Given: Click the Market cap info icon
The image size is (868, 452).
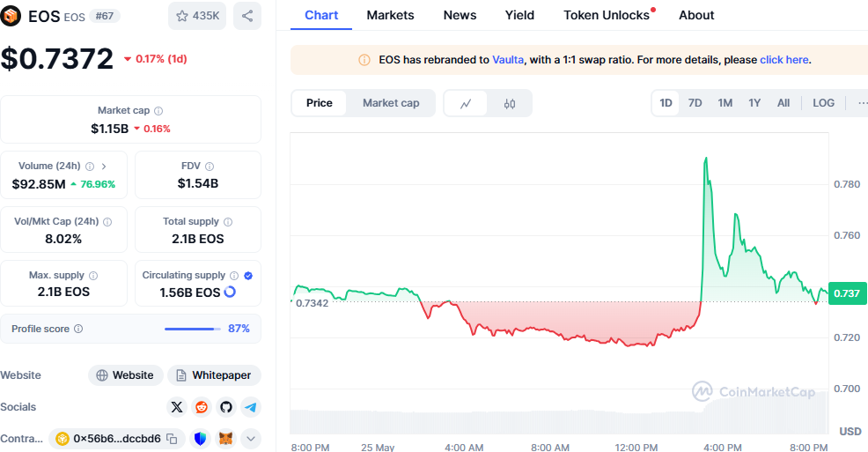Looking at the screenshot, I should tap(158, 111).
